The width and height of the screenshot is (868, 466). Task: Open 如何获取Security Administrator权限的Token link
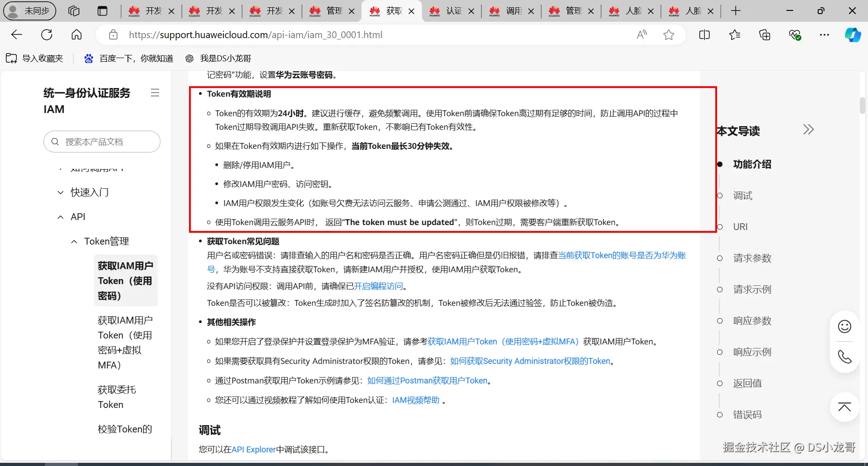tap(530, 361)
